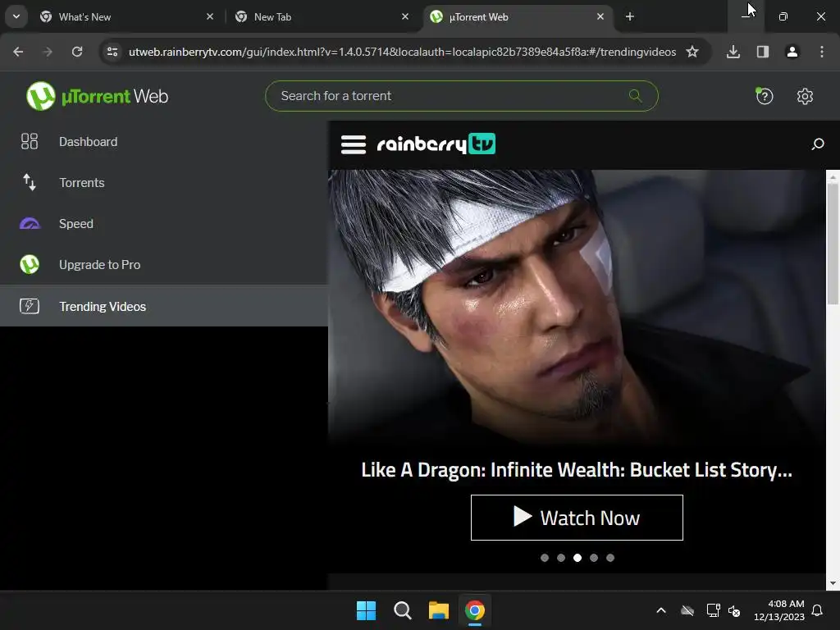This screenshot has width=840, height=630.
Task: Click the Like A Dragon banner image
Action: 577,308
